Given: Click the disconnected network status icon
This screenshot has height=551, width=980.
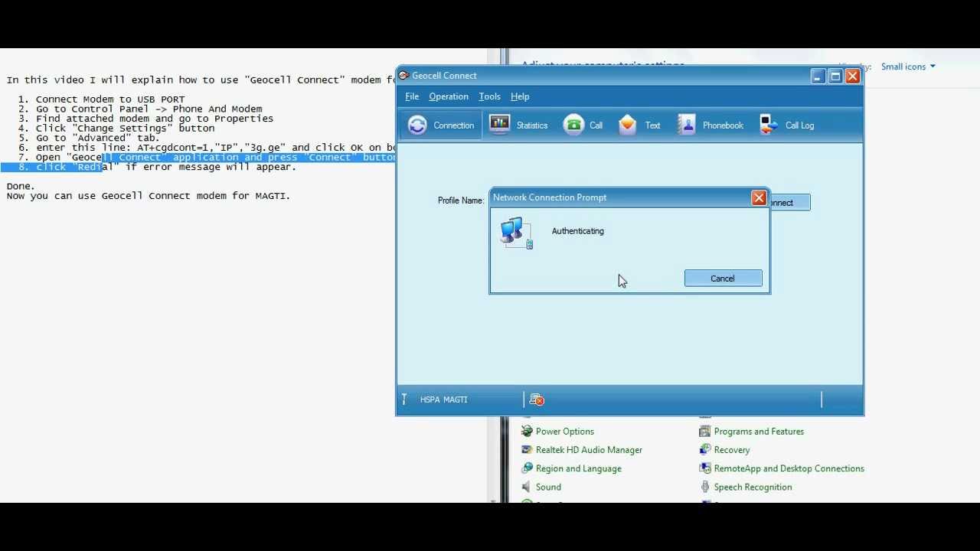Looking at the screenshot, I should pyautogui.click(x=537, y=399).
